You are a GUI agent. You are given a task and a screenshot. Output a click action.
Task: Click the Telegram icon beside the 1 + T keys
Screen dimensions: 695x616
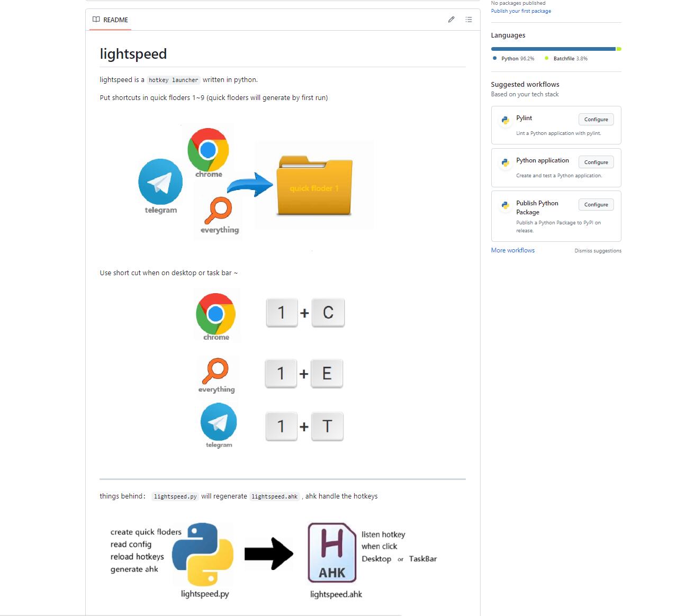[219, 422]
